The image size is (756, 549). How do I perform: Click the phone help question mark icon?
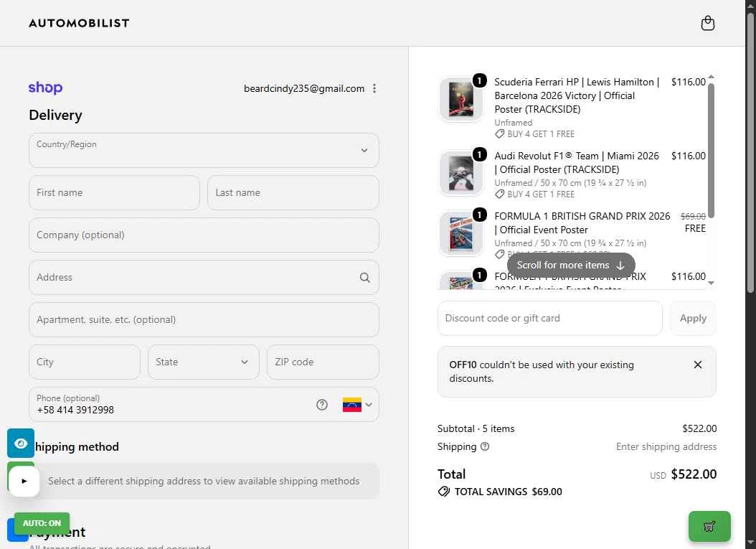coord(322,405)
